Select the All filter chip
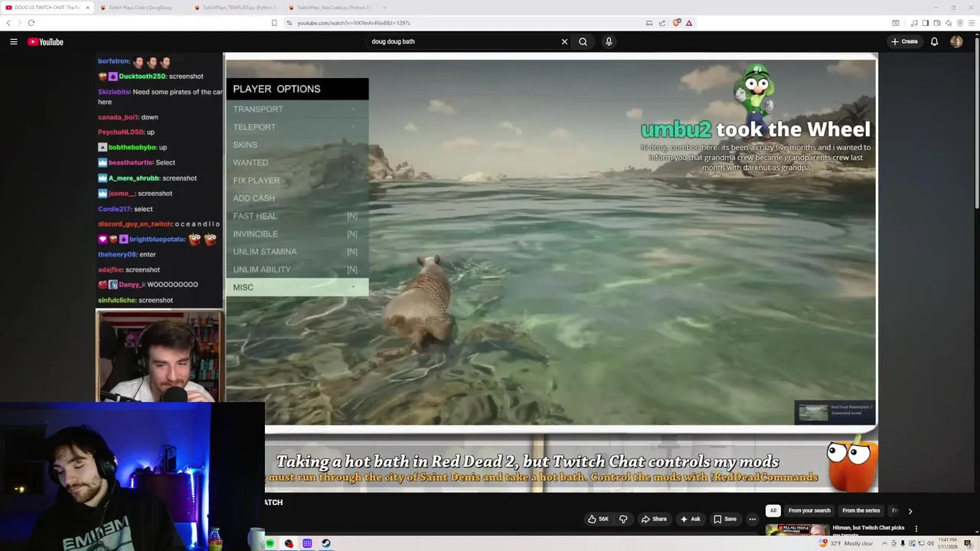 pos(773,510)
